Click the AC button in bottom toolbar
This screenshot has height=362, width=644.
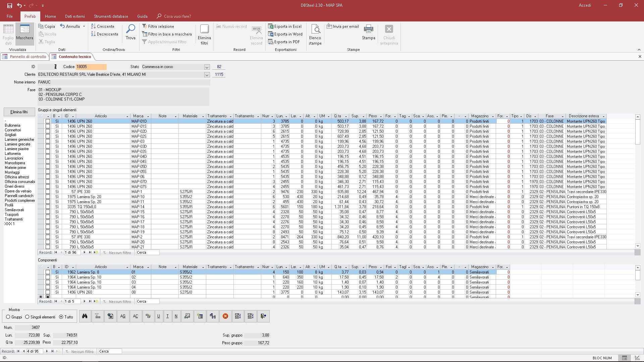click(136, 316)
